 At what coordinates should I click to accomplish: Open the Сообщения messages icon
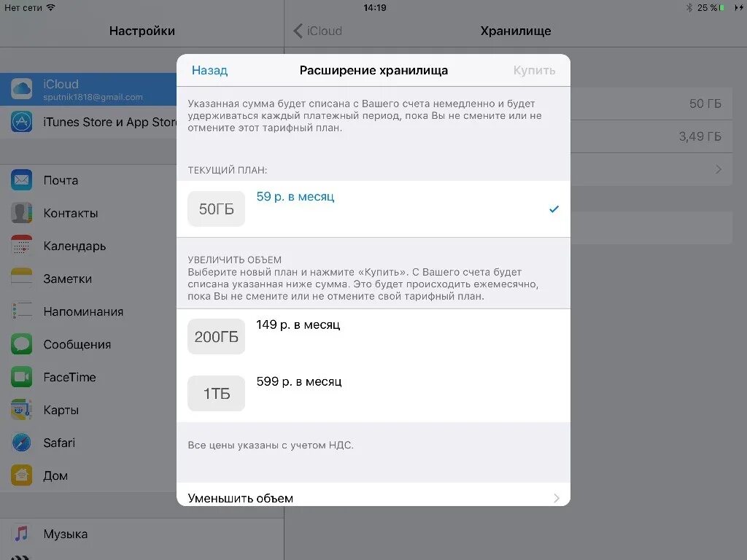coord(21,344)
